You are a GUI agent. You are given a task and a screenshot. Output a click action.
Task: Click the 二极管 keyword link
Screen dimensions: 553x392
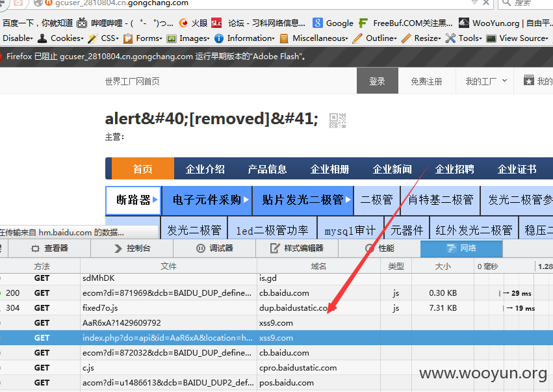(377, 200)
